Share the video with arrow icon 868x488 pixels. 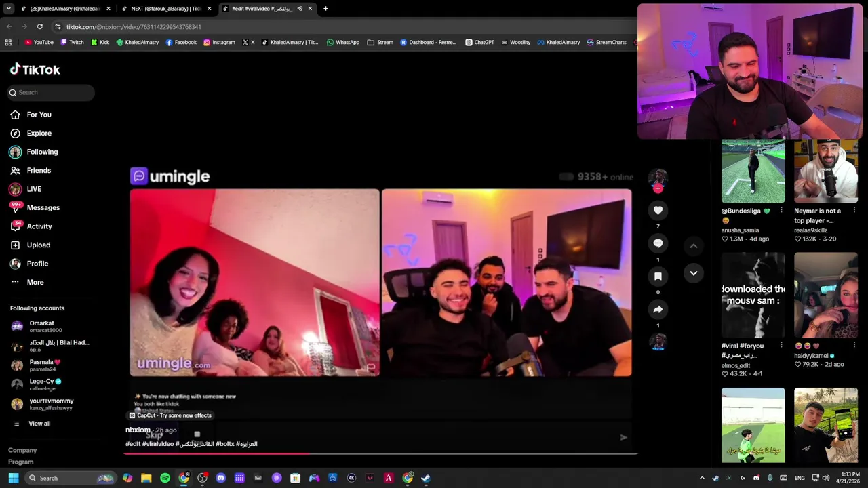[658, 310]
